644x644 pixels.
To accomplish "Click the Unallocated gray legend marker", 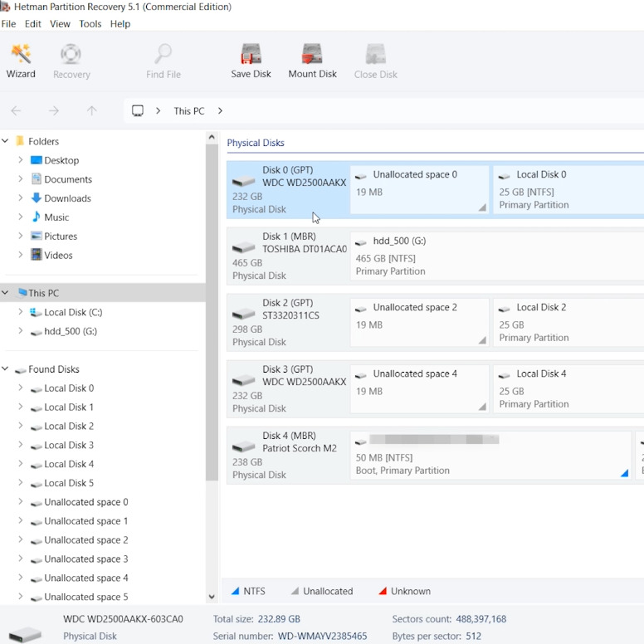I will pyautogui.click(x=295, y=592).
